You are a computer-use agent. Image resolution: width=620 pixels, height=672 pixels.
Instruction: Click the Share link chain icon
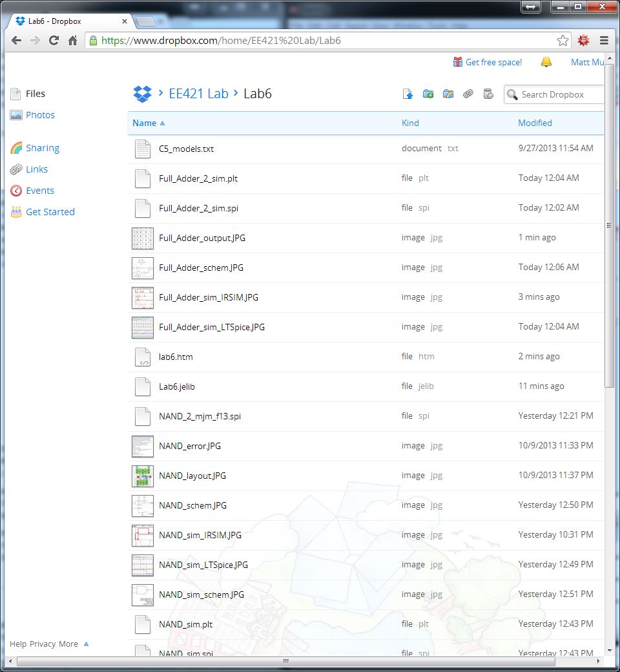pos(468,94)
